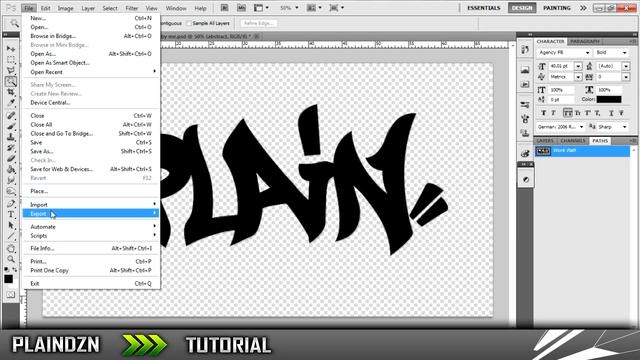Select the Move tool
Viewport: 640px width, 360px height.
(x=11, y=49)
